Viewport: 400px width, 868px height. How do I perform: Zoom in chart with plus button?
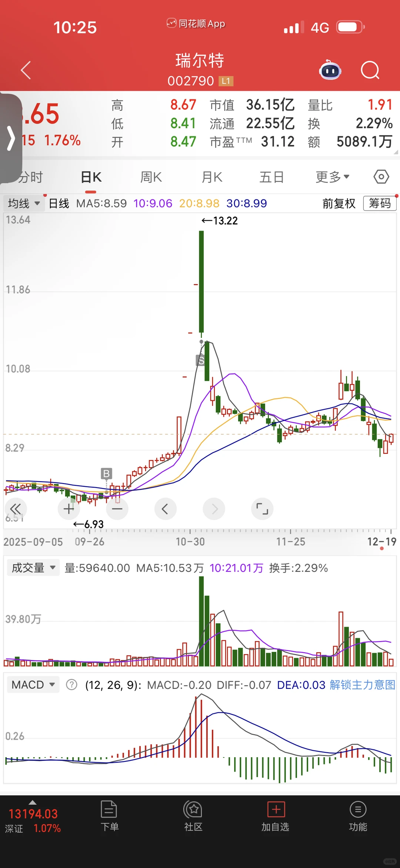tap(69, 509)
